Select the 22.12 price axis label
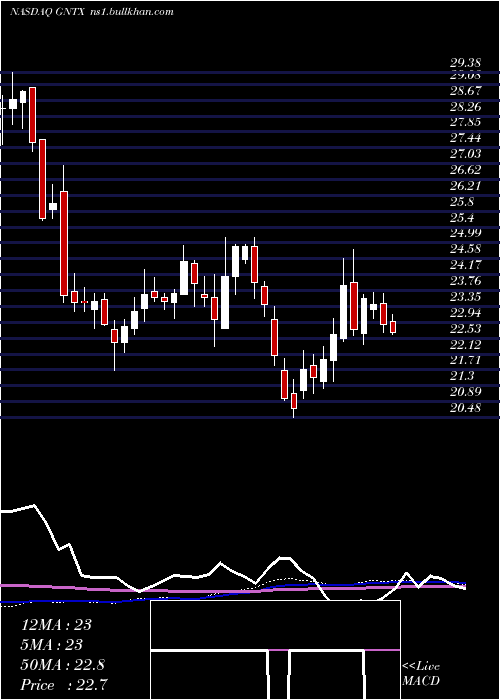Viewport: 500px width, 700px height. click(x=465, y=345)
